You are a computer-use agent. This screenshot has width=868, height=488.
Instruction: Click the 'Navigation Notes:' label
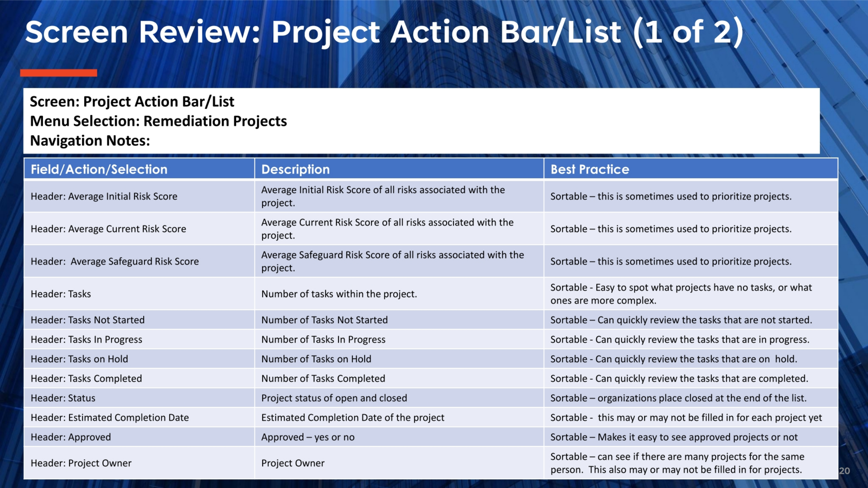click(x=90, y=141)
